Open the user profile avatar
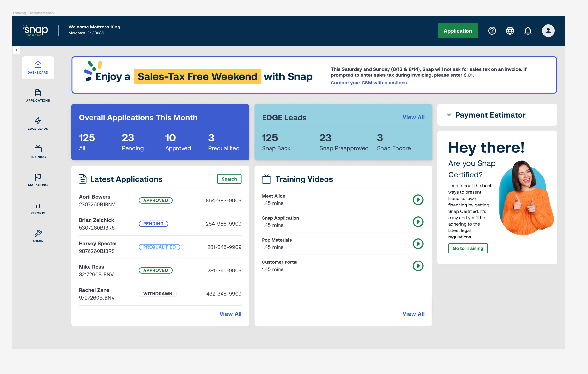Image resolution: width=588 pixels, height=374 pixels. pos(548,31)
